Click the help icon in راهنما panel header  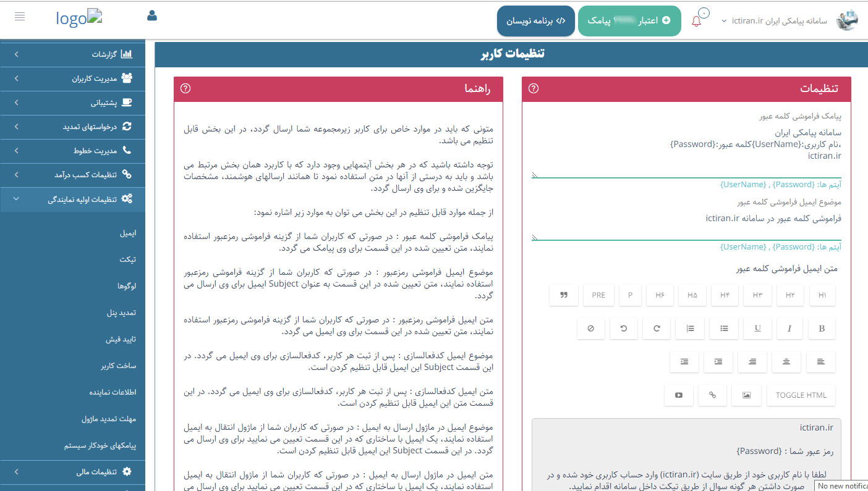(185, 88)
